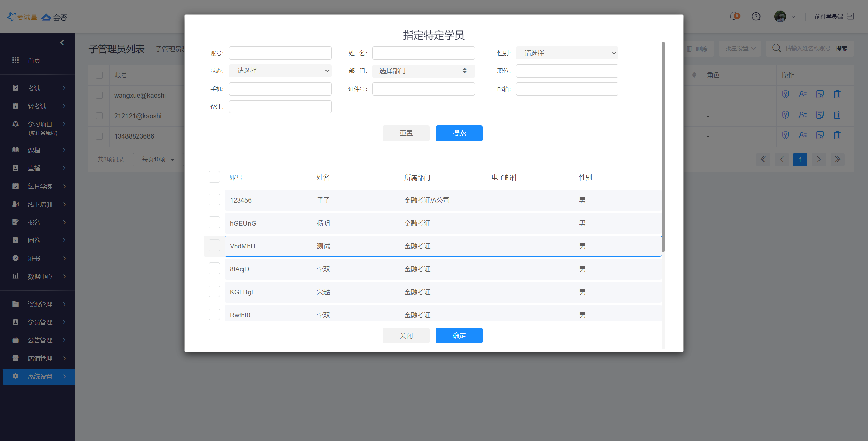Click the home grid icon 首页
Image resolution: width=868 pixels, height=441 pixels.
16,60
